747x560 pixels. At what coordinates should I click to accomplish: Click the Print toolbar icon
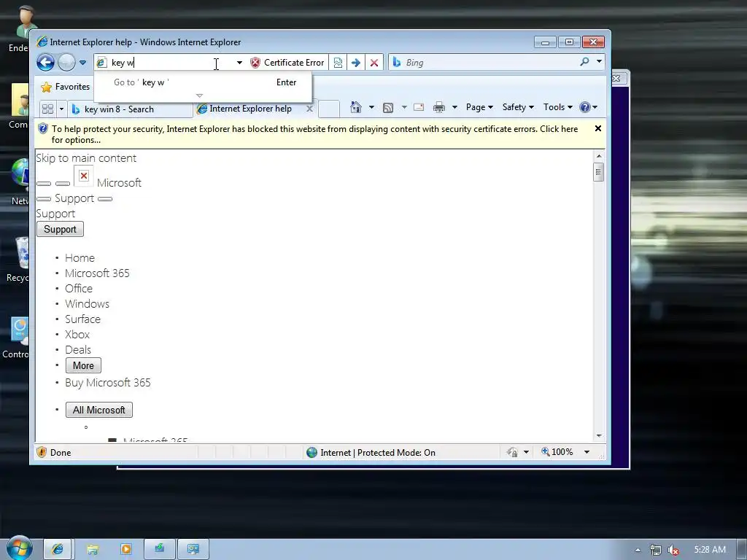438,107
